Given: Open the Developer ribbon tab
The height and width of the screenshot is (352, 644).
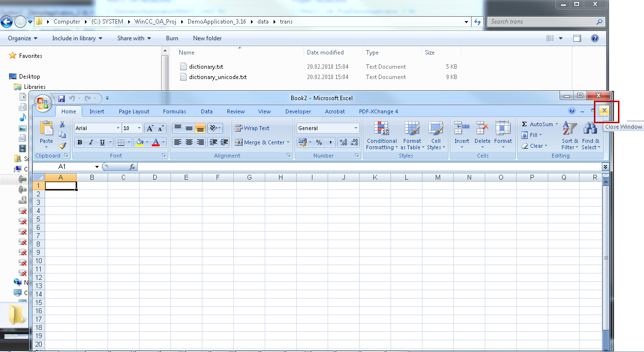Looking at the screenshot, I should (x=298, y=111).
